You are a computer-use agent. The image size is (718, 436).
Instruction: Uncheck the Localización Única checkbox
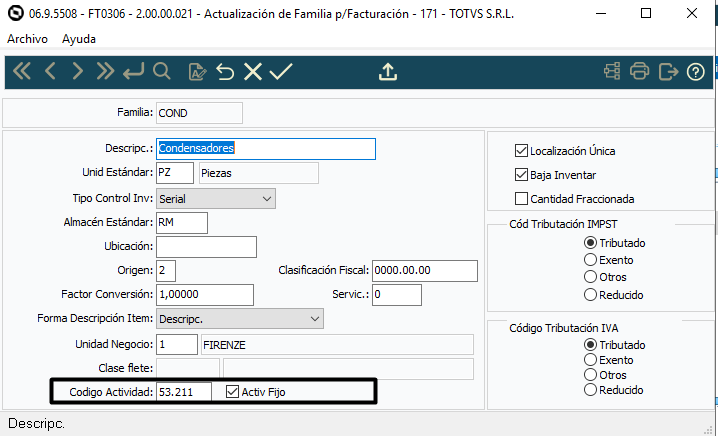coord(521,151)
